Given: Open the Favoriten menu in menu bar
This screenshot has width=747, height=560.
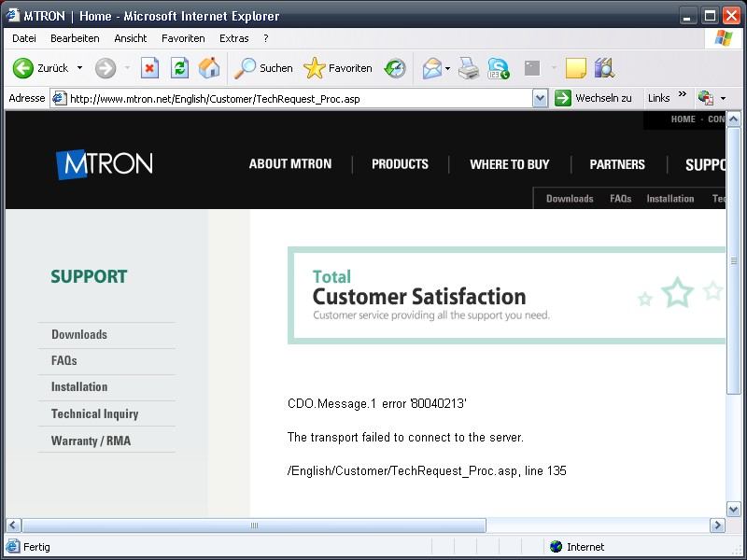Looking at the screenshot, I should click(x=183, y=38).
